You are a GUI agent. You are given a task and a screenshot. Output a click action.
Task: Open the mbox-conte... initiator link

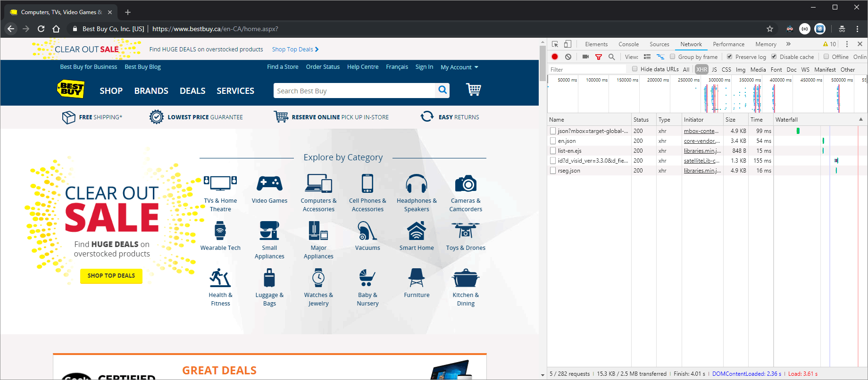(701, 131)
